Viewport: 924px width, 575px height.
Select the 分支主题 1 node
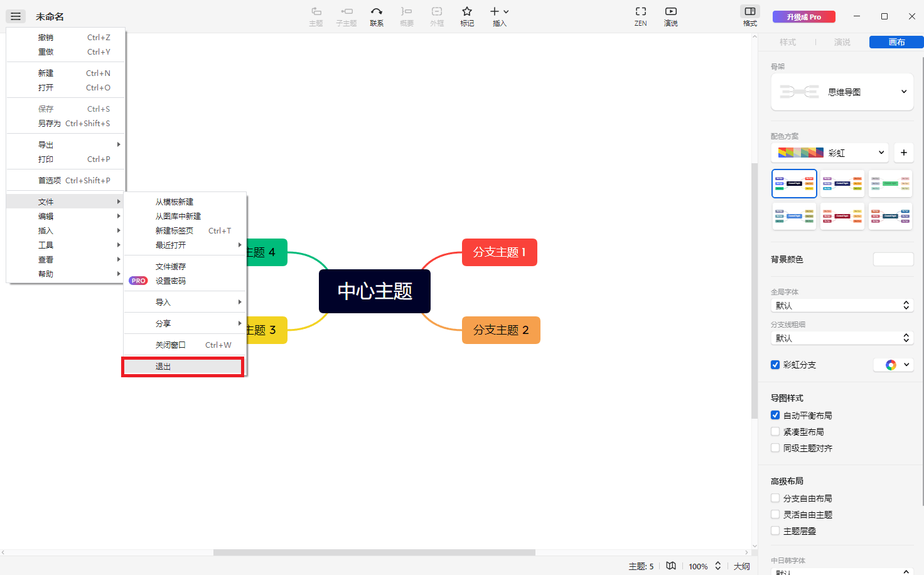500,252
